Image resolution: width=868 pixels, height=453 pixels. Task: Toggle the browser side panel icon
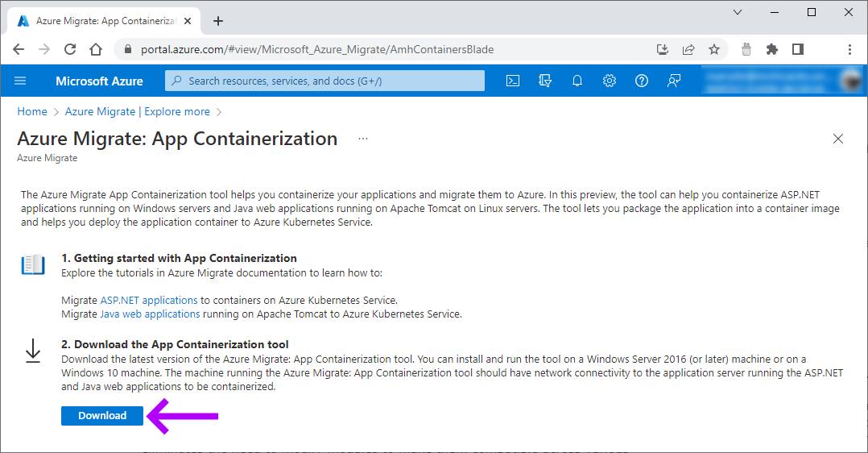tap(798, 49)
